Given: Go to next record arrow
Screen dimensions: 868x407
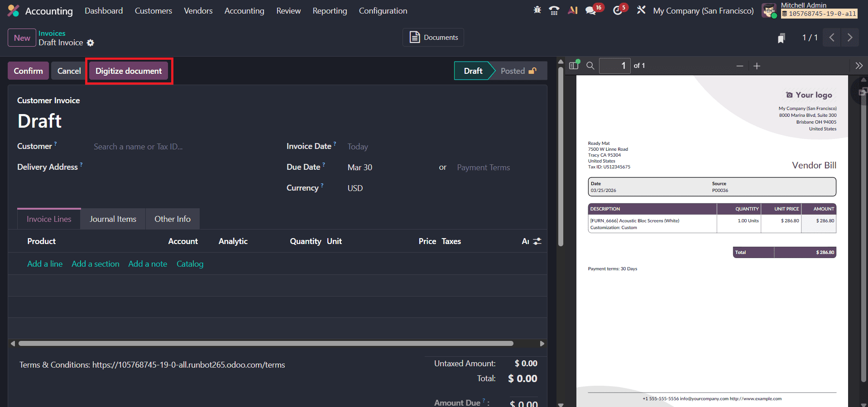Looking at the screenshot, I should click(x=850, y=38).
